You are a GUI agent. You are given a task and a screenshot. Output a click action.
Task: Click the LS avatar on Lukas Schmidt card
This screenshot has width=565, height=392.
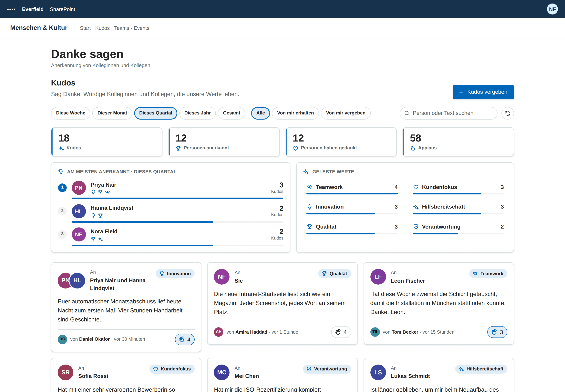pos(378,372)
